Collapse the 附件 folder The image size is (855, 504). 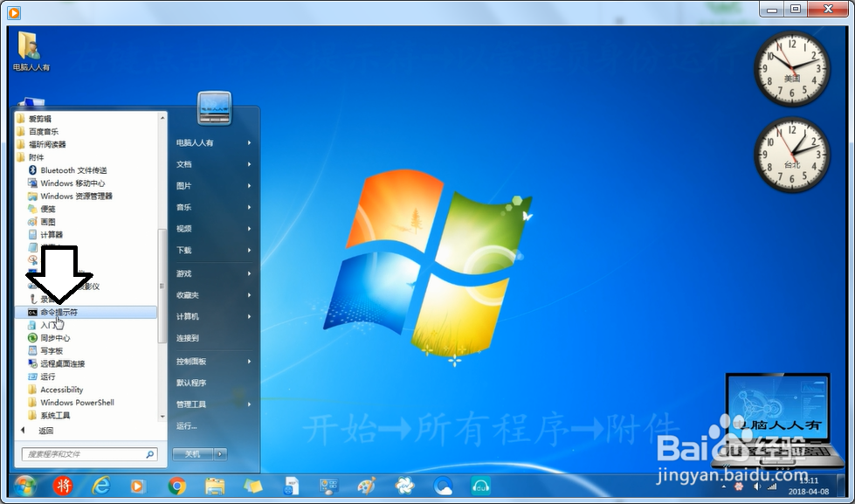[30, 157]
